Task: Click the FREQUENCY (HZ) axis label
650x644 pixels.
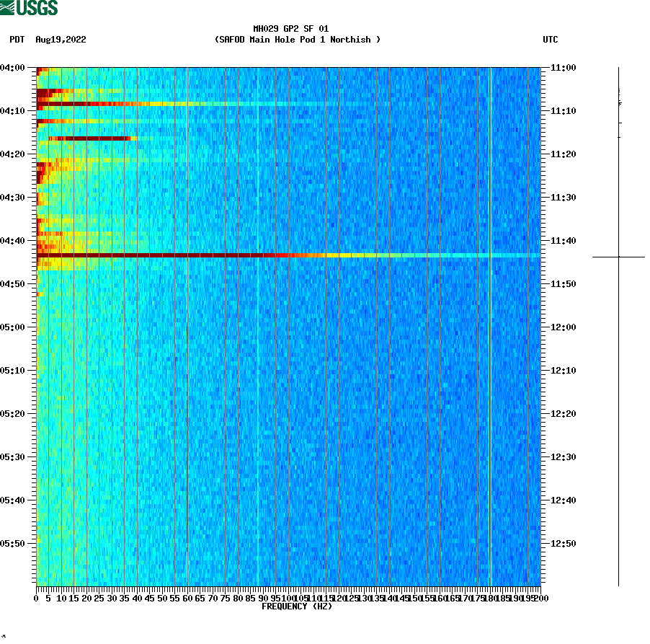Action: point(297,606)
